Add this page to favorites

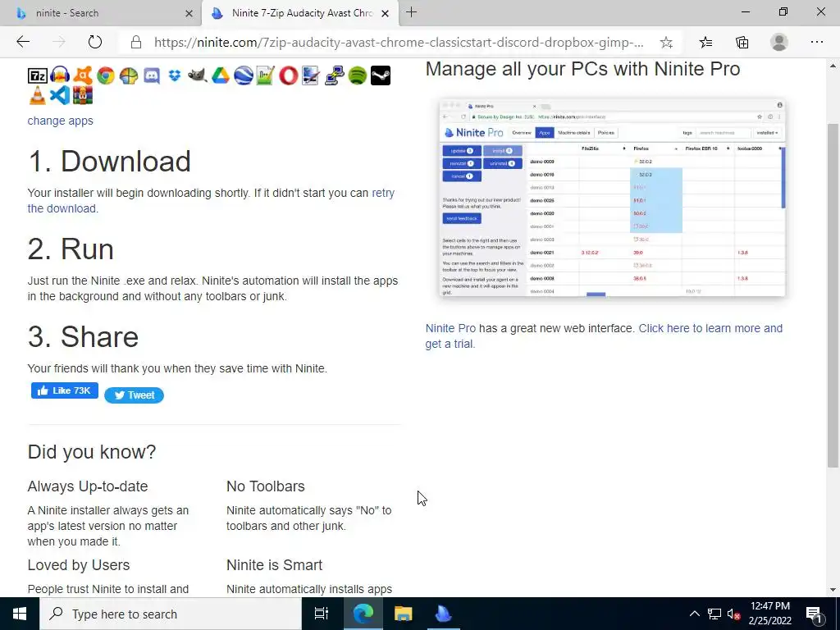(666, 43)
